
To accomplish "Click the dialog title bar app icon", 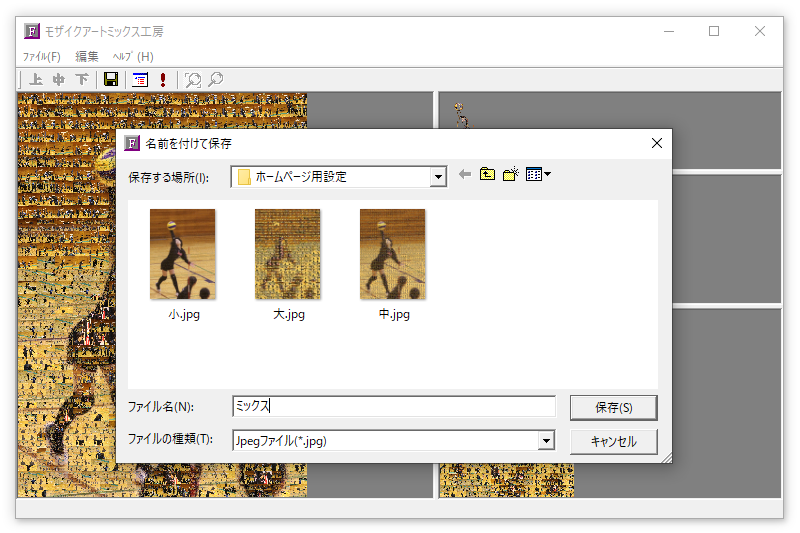I will point(132,143).
